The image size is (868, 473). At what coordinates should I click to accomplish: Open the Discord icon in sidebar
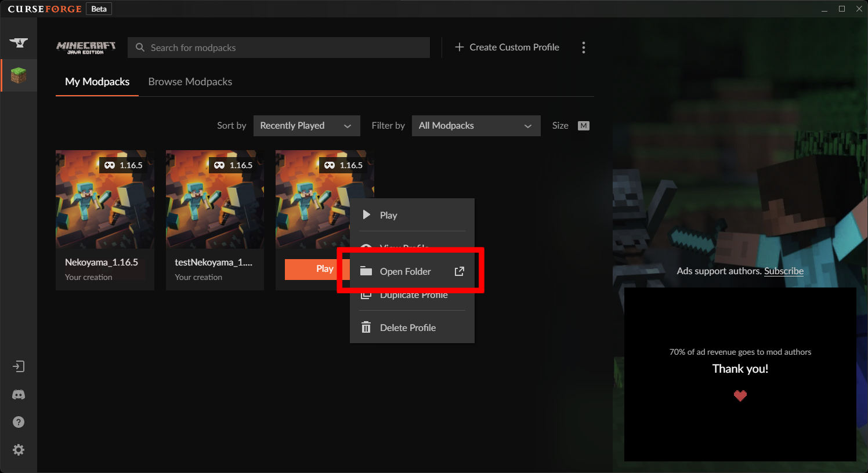point(19,395)
